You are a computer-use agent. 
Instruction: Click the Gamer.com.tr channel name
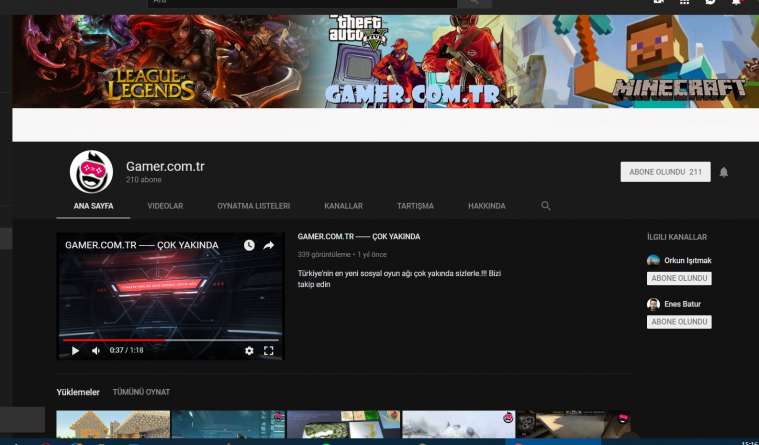[165, 167]
